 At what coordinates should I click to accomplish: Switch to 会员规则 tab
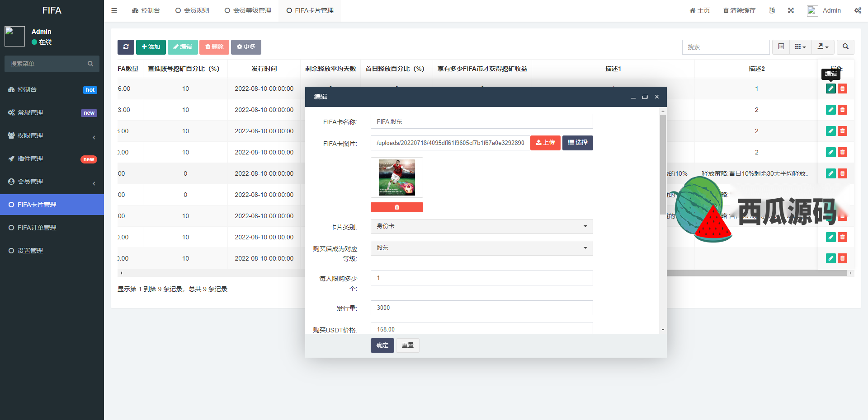click(x=192, y=10)
